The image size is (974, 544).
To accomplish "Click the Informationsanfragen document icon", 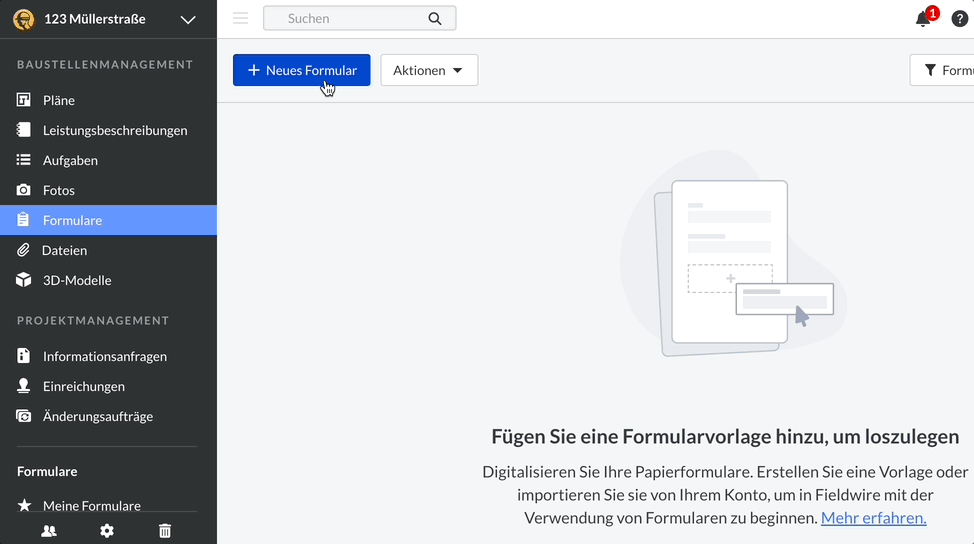I will [x=24, y=355].
